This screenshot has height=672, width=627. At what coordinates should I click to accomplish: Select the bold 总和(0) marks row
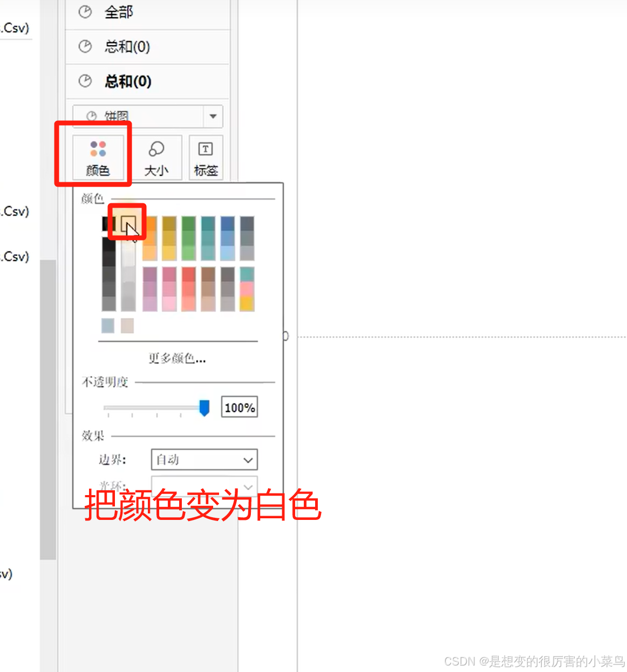147,81
